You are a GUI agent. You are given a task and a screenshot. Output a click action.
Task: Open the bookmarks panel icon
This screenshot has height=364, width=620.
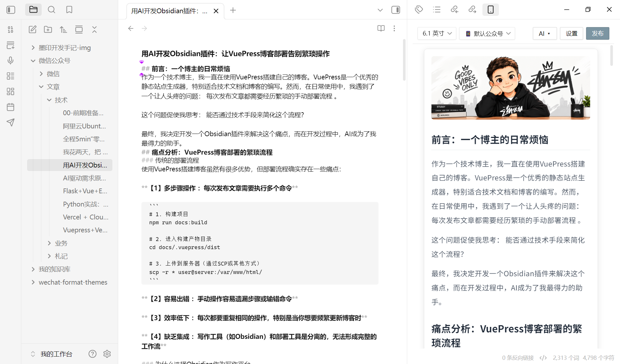(x=69, y=10)
